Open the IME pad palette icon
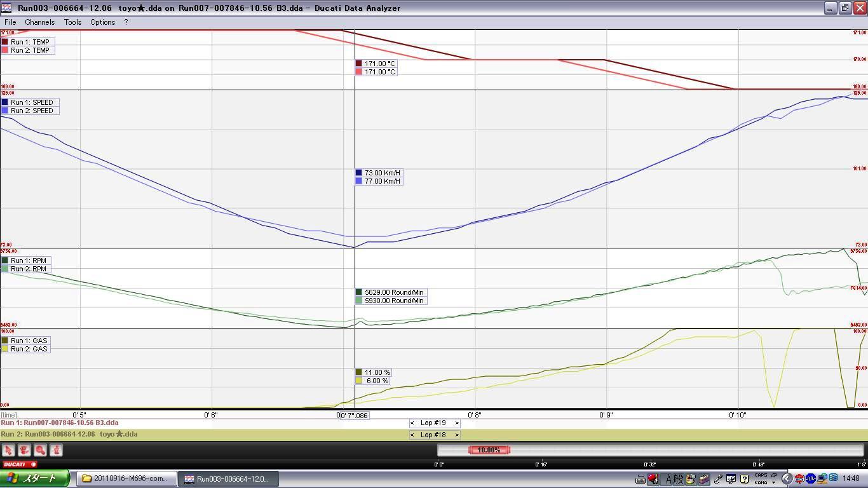The image size is (868, 488). pyautogui.click(x=691, y=479)
